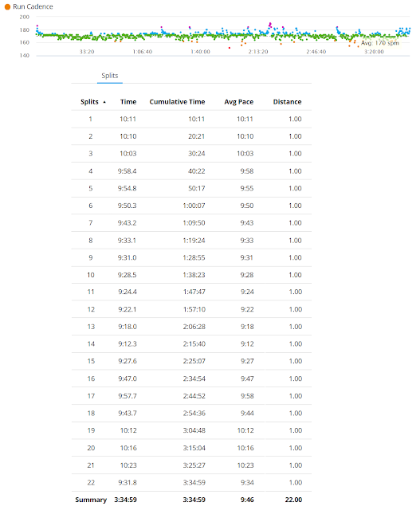Screen dimensions: 420x510
Task: Click the orange Run Cadence legend dot
Action: (x=7, y=7)
